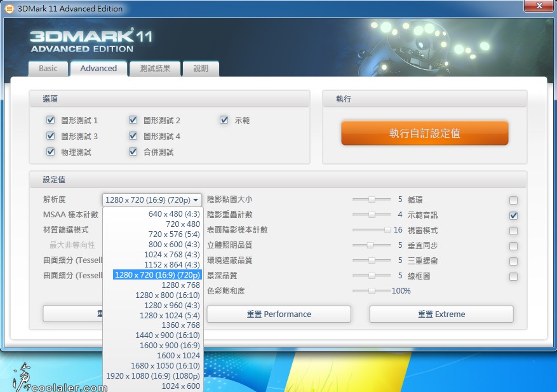The height and width of the screenshot is (392, 557).
Task: Toggle the 圖形測試 1 checkbox
Action: pyautogui.click(x=50, y=120)
